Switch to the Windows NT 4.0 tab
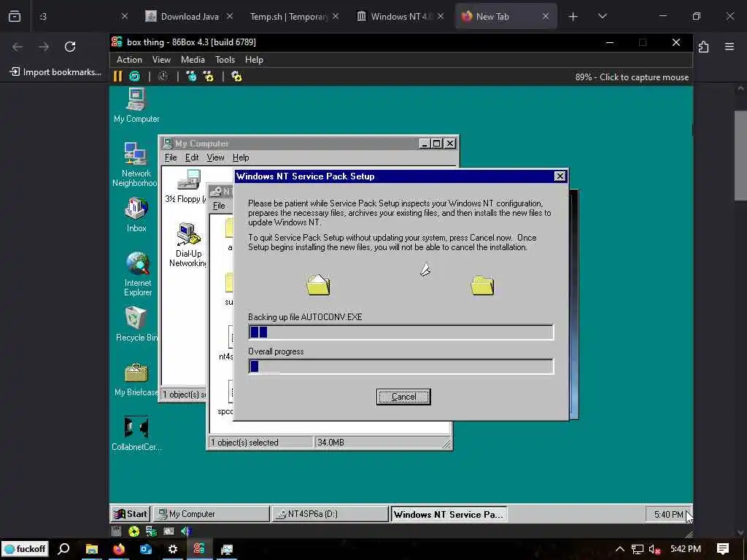Viewport: 747px width, 560px height. click(401, 16)
